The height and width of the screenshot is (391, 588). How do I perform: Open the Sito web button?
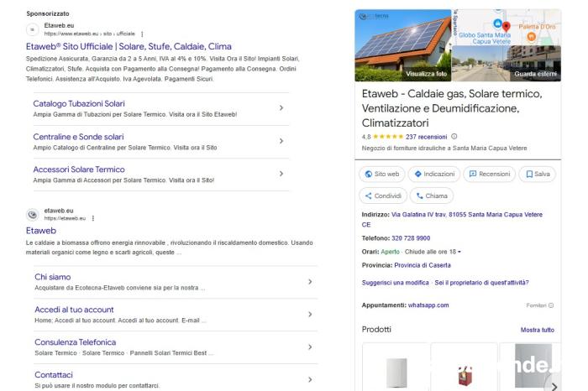(x=382, y=175)
